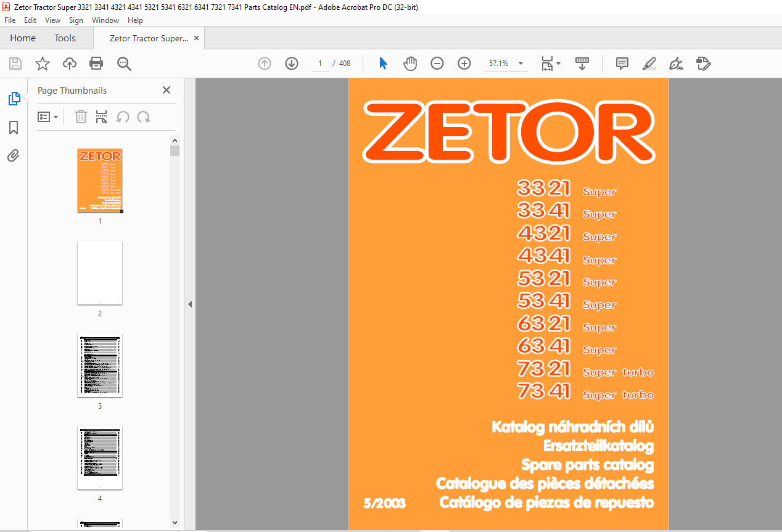
Task: Click the Save file icon
Action: 15,63
